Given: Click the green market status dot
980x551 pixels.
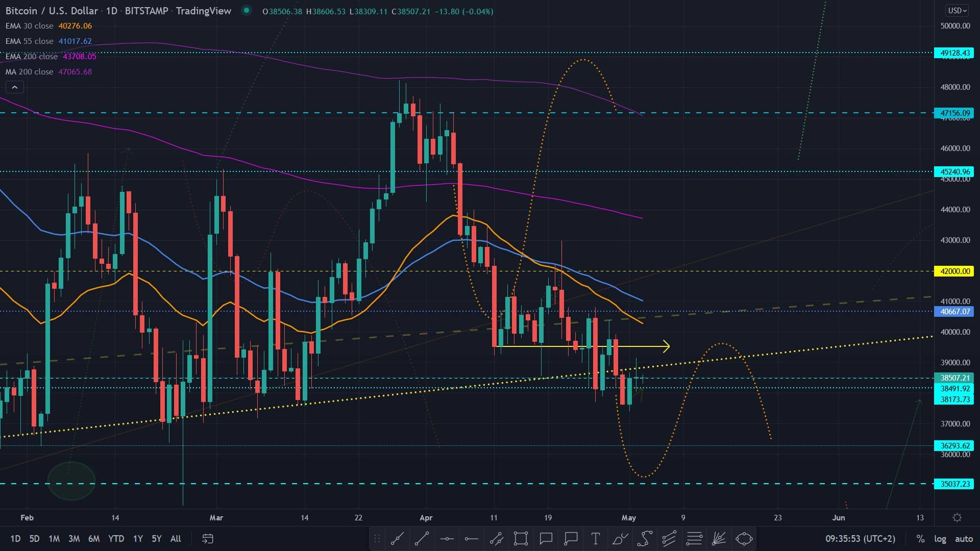Looking at the screenshot, I should (x=247, y=10).
